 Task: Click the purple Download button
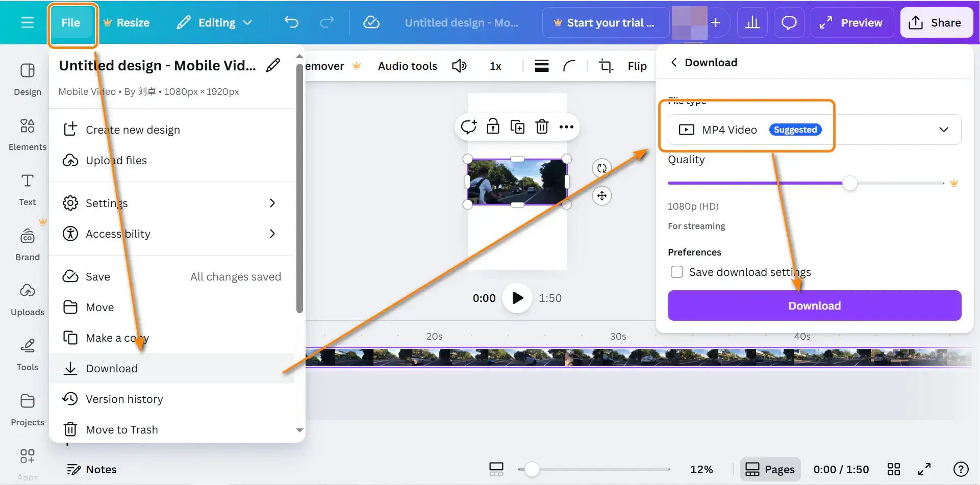coord(814,305)
